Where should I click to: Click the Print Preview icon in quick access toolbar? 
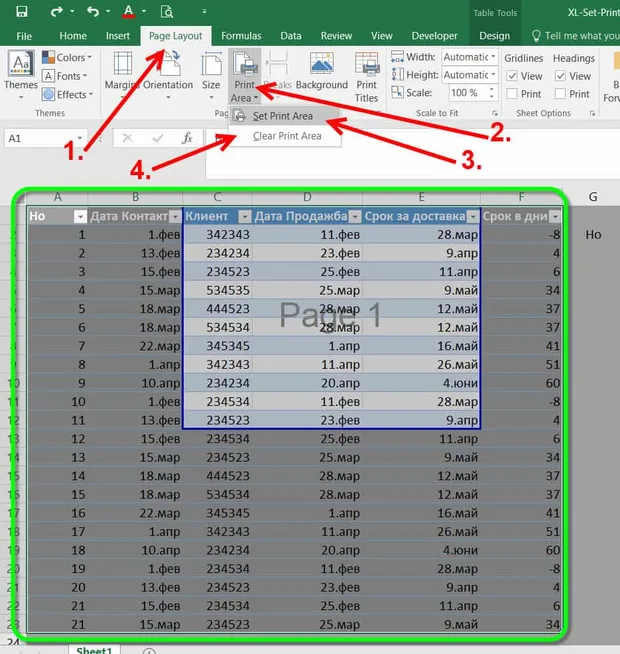(x=167, y=11)
